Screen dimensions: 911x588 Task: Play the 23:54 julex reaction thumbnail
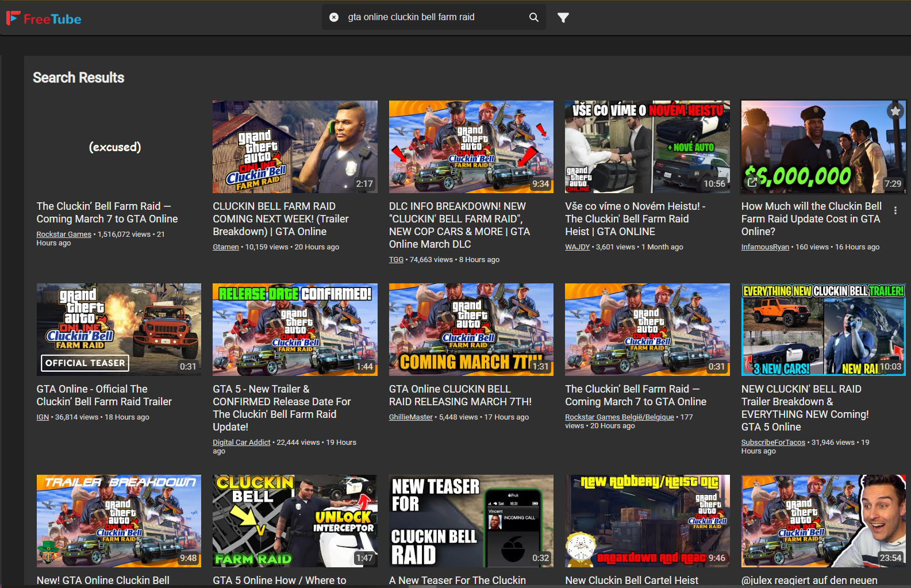pyautogui.click(x=824, y=521)
